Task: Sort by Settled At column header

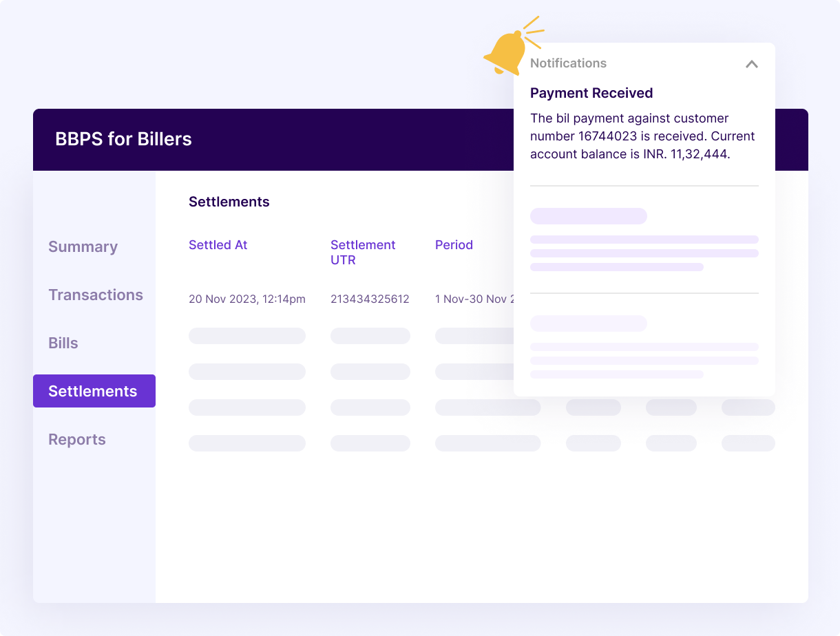Action: (218, 245)
